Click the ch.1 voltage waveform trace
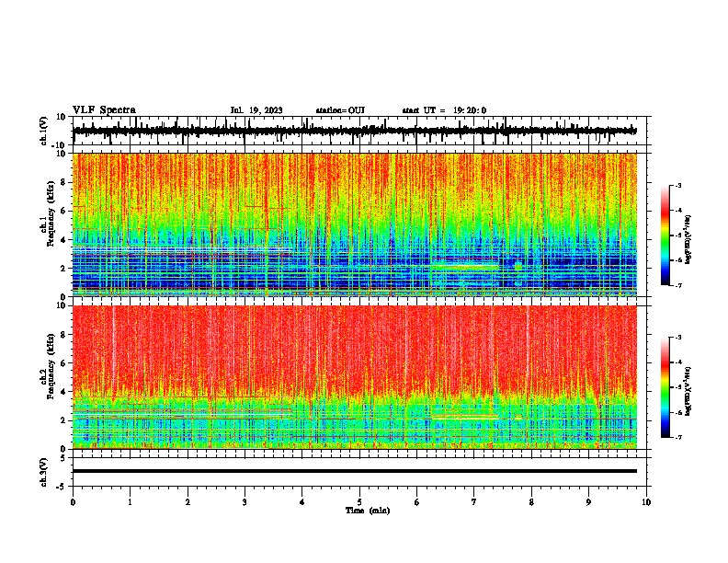Image resolution: width=728 pixels, height=563 pixels. [355, 131]
